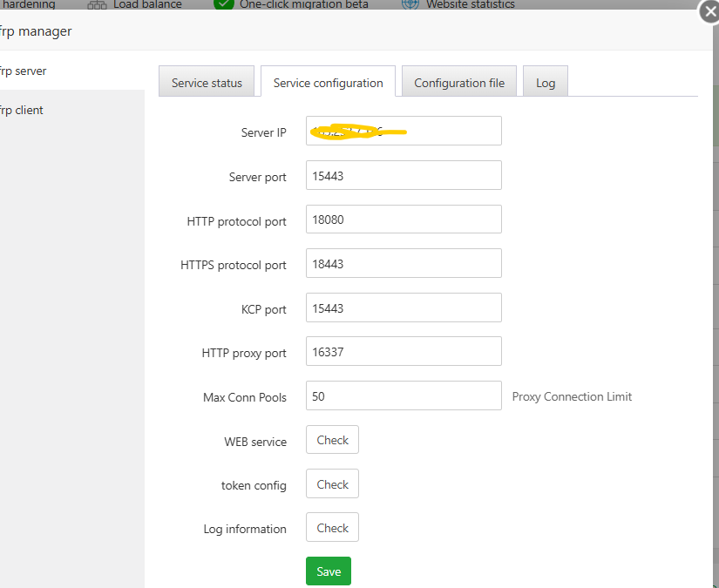This screenshot has height=588, width=719.
Task: Focus the KCP port field
Action: click(404, 308)
